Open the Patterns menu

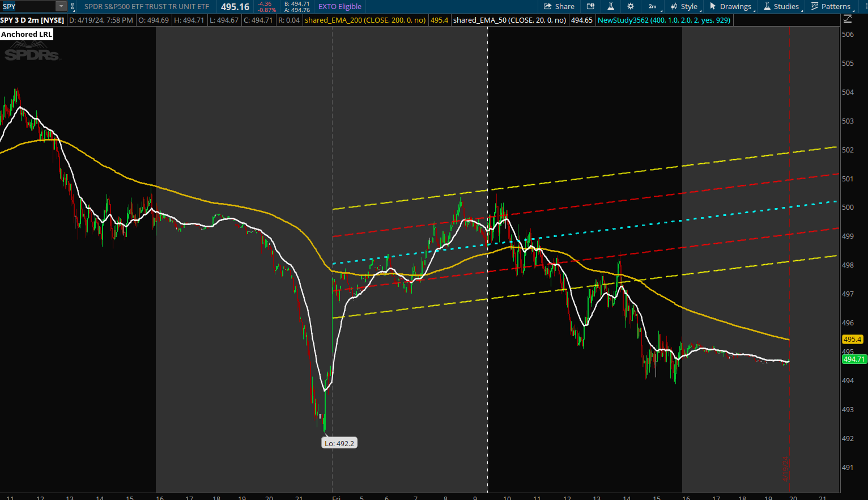click(x=831, y=7)
